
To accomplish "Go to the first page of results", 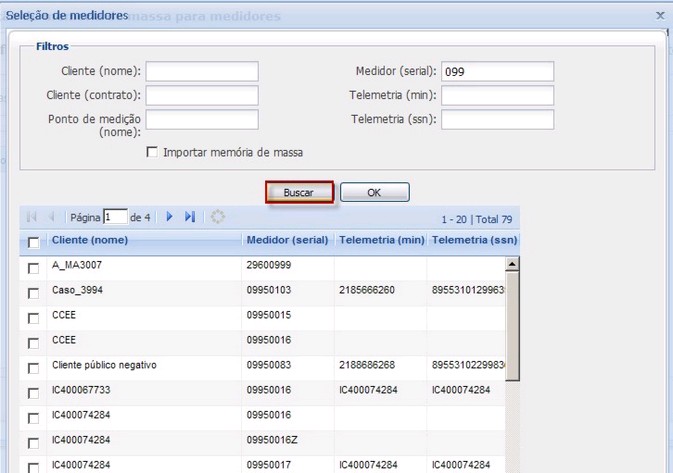I will tap(31, 217).
